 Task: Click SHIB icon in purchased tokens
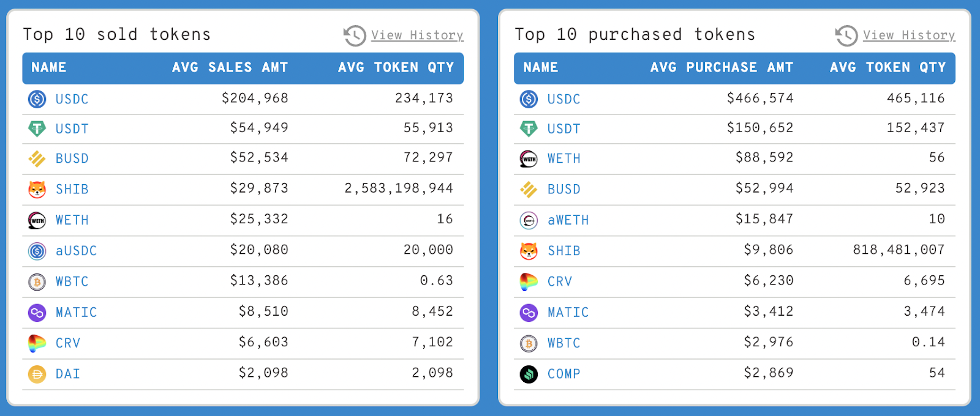point(529,251)
